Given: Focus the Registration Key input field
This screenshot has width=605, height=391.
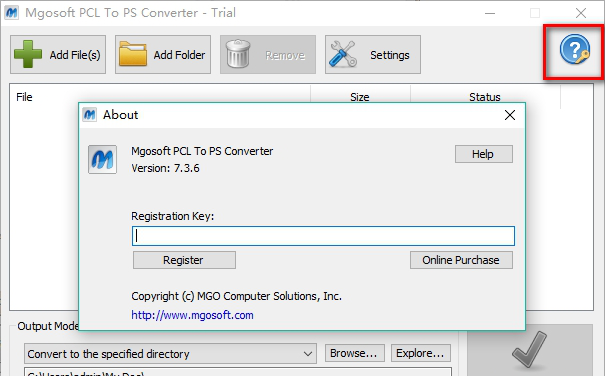Looking at the screenshot, I should (x=323, y=236).
